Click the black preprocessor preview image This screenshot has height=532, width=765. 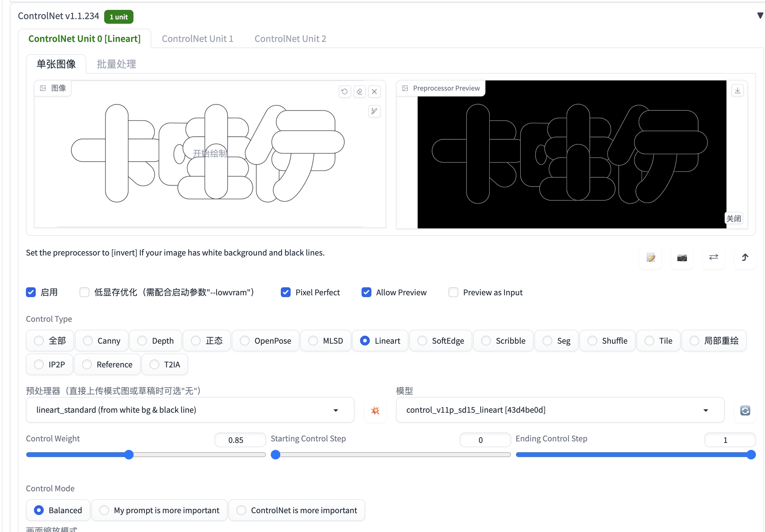tap(572, 154)
